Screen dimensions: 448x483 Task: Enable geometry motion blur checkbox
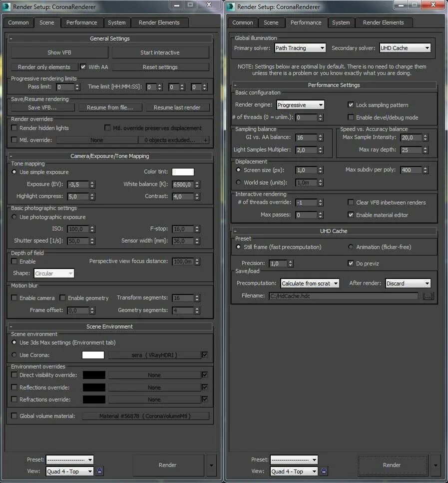point(62,298)
